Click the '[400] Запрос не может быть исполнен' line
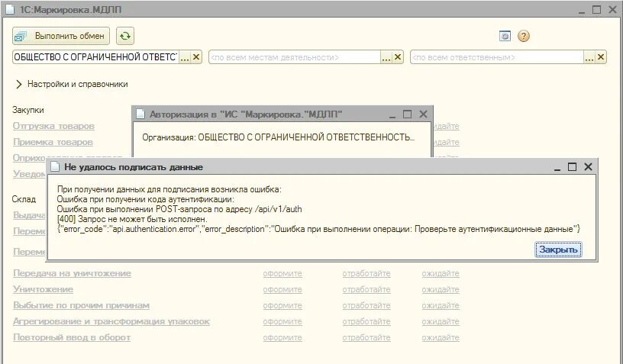Screen dimensions: 623x364 point(132,219)
